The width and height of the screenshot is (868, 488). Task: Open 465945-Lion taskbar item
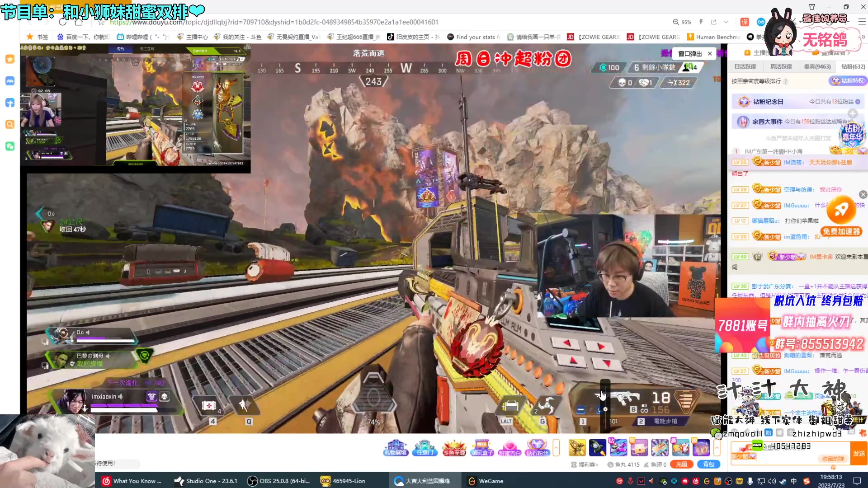click(343, 481)
